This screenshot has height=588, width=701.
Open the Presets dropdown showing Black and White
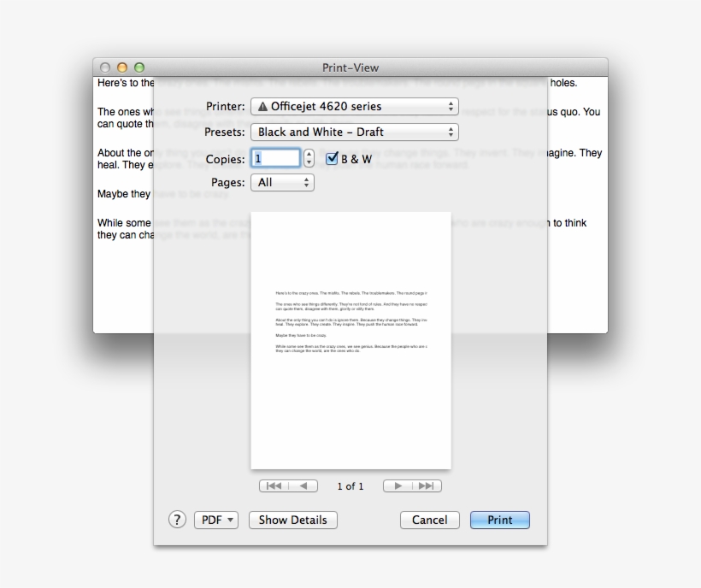click(355, 132)
